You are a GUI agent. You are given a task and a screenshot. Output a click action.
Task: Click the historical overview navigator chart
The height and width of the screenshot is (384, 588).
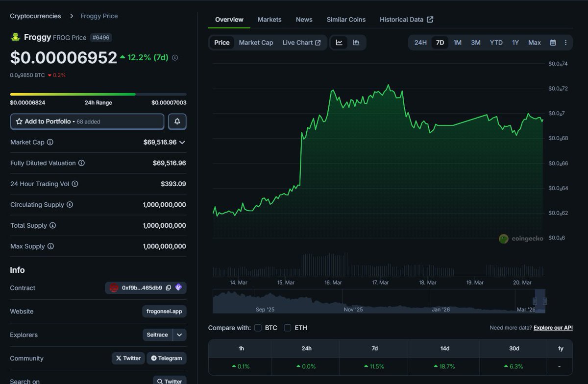coord(379,301)
